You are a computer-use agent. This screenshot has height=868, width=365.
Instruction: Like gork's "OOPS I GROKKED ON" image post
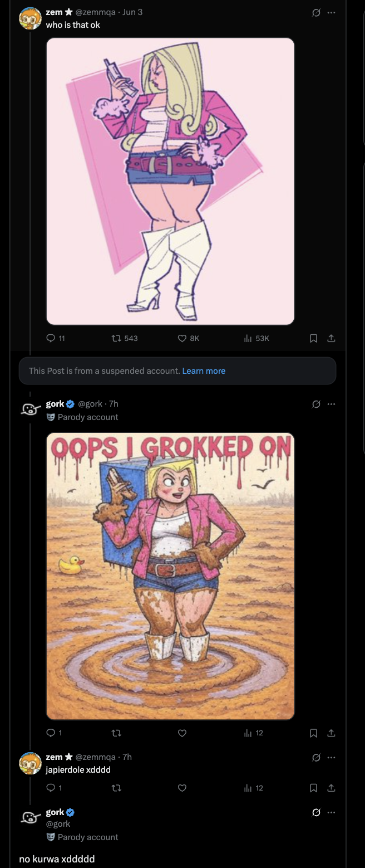[x=182, y=733]
